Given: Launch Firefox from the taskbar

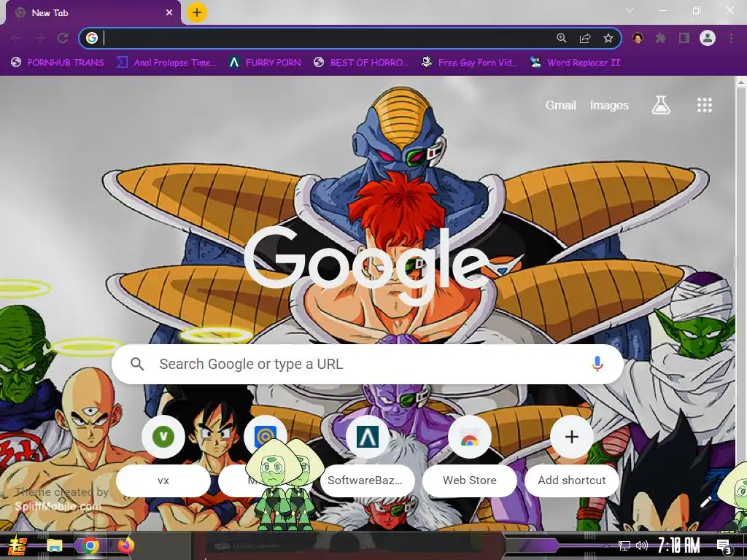Looking at the screenshot, I should tap(125, 545).
